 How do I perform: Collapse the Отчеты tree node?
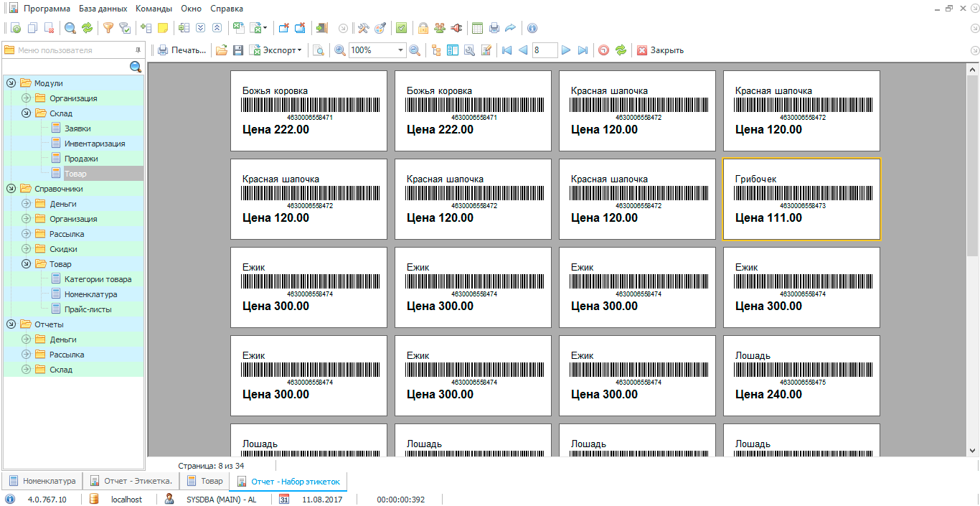pos(11,324)
